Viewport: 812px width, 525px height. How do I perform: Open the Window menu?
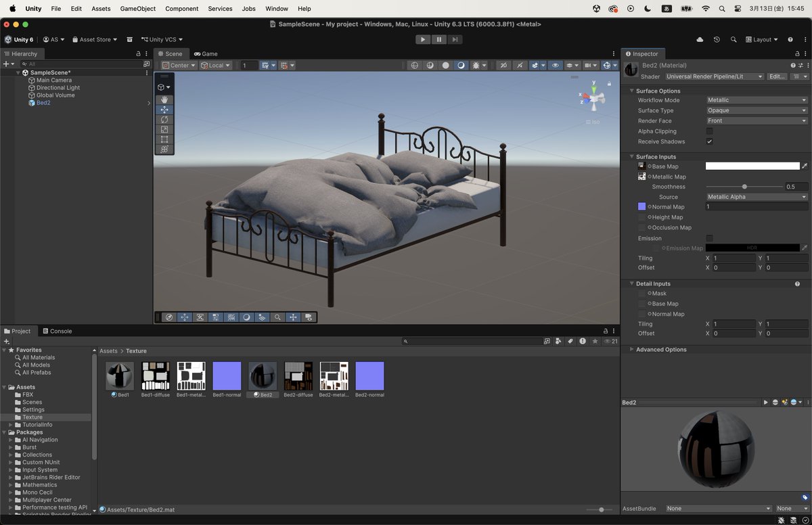tap(277, 9)
